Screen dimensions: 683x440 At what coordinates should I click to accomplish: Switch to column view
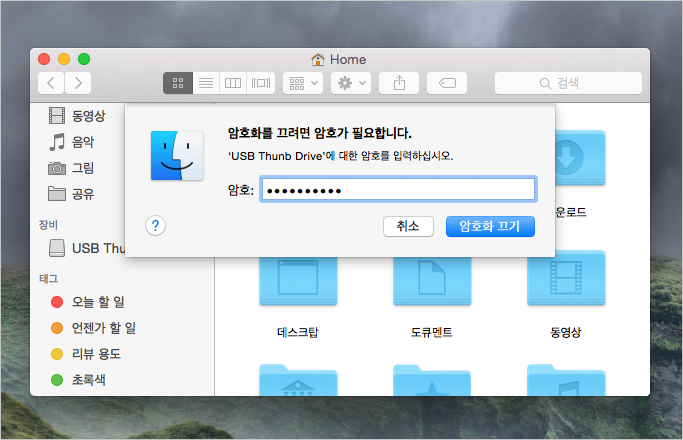click(233, 83)
